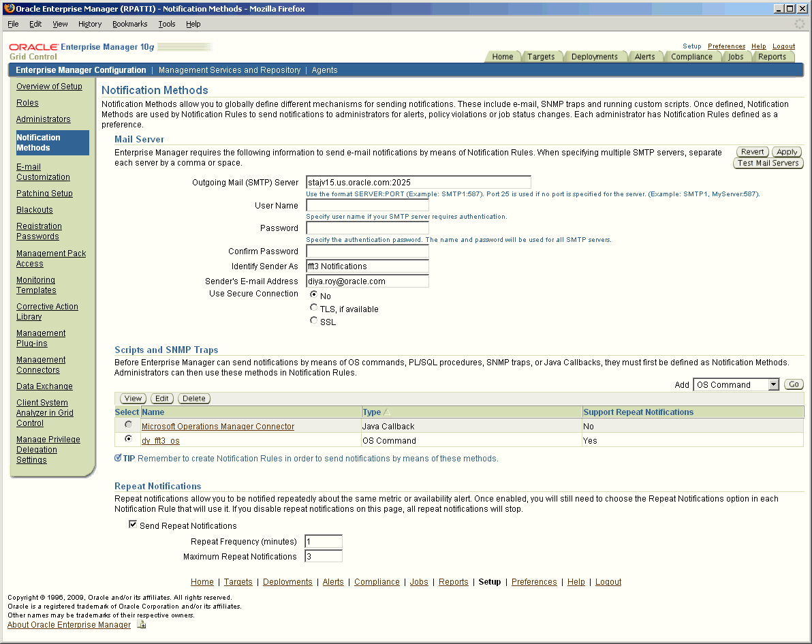Click the User Name input field
The height and width of the screenshot is (644, 812).
coord(367,205)
